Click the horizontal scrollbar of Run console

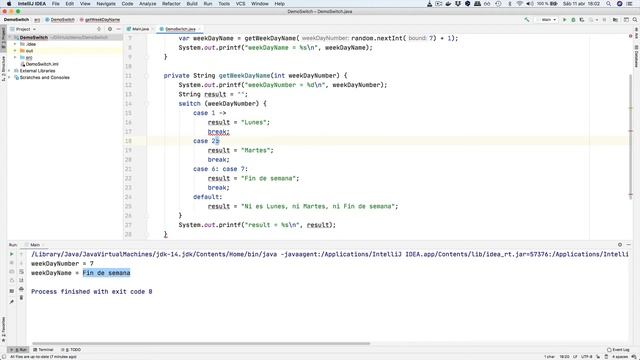click(x=201, y=343)
